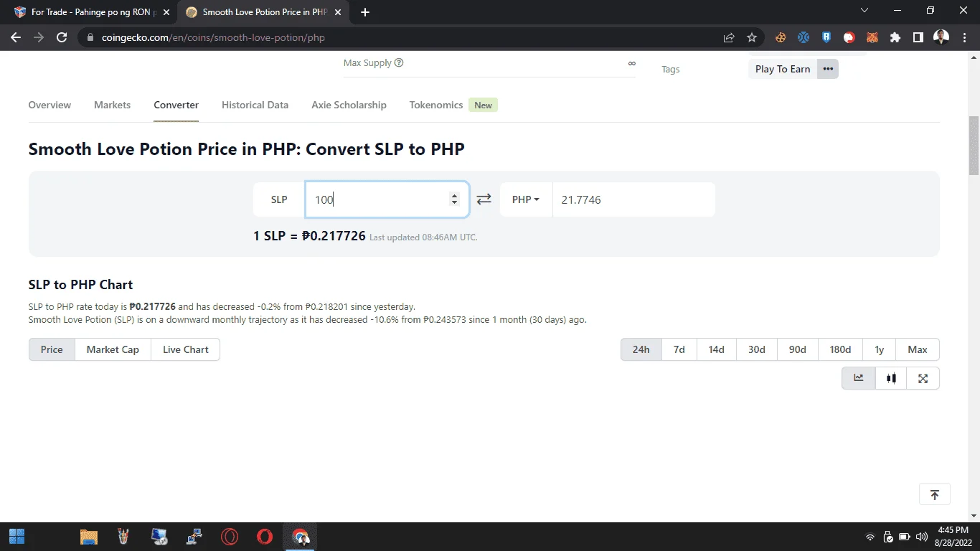Open the Tokenomics tab

point(436,105)
